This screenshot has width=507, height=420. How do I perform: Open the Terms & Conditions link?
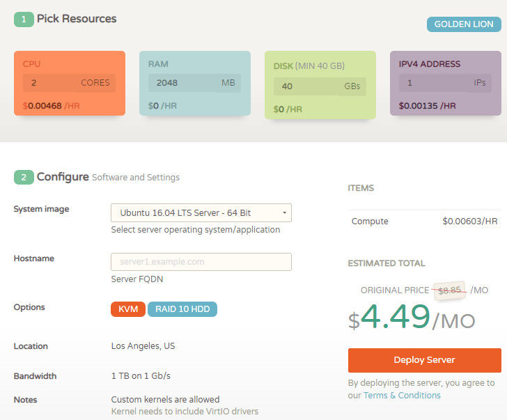coord(402,396)
